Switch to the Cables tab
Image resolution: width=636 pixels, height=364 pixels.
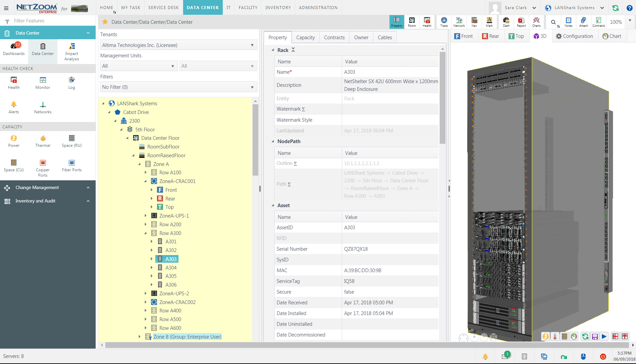tap(385, 38)
